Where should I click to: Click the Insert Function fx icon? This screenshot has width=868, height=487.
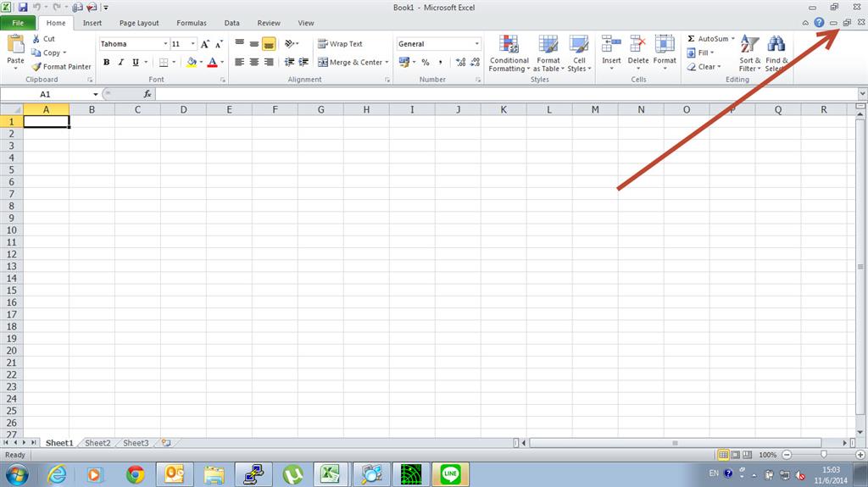tap(147, 94)
